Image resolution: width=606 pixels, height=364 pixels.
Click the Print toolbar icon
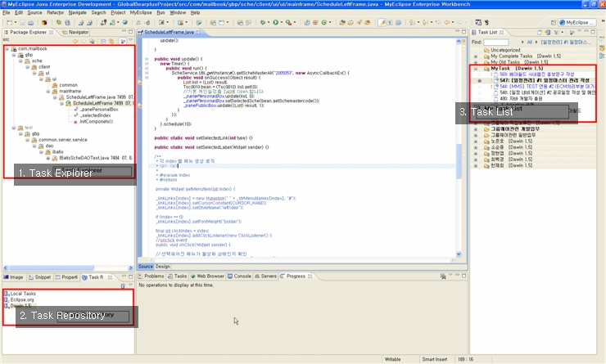pyautogui.click(x=30, y=22)
